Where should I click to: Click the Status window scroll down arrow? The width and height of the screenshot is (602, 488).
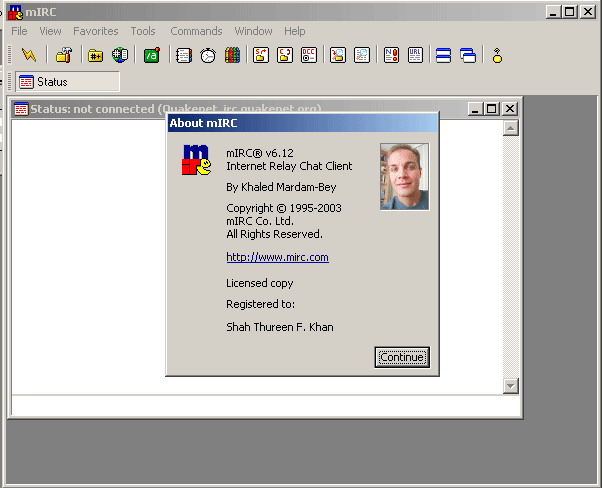tap(511, 386)
